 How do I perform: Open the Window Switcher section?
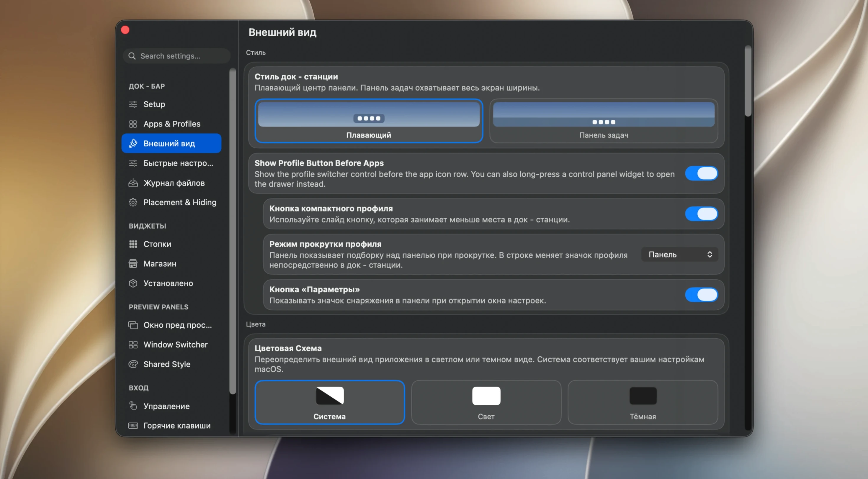[171, 345]
